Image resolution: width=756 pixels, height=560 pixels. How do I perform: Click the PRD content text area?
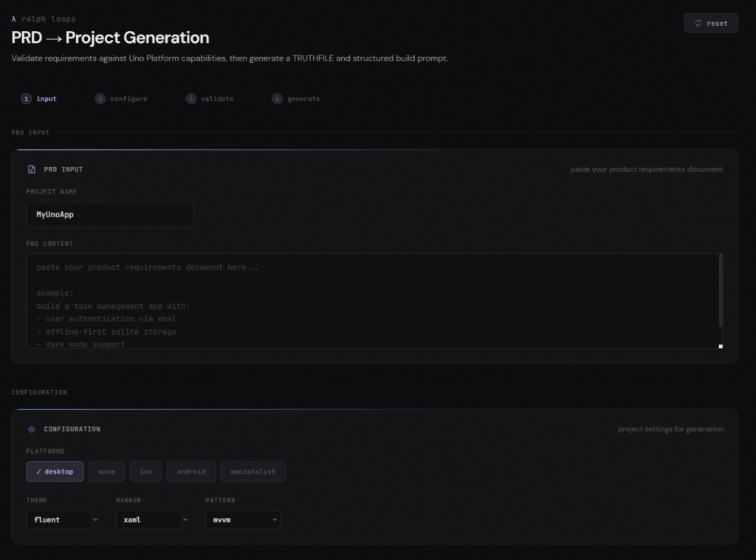pyautogui.click(x=374, y=301)
